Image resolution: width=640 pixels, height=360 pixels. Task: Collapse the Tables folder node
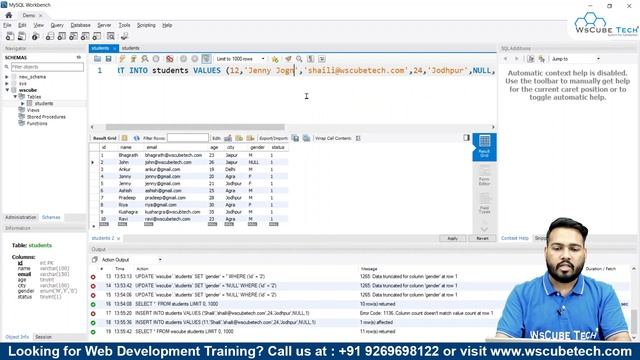(16, 97)
